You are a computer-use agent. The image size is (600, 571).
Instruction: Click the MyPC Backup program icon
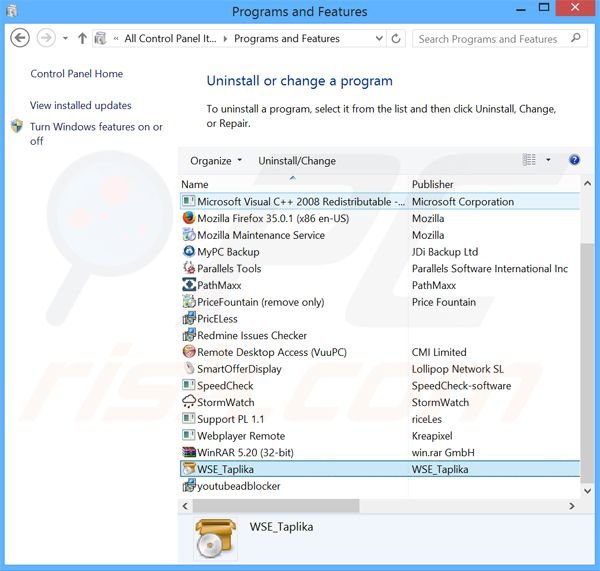click(189, 252)
